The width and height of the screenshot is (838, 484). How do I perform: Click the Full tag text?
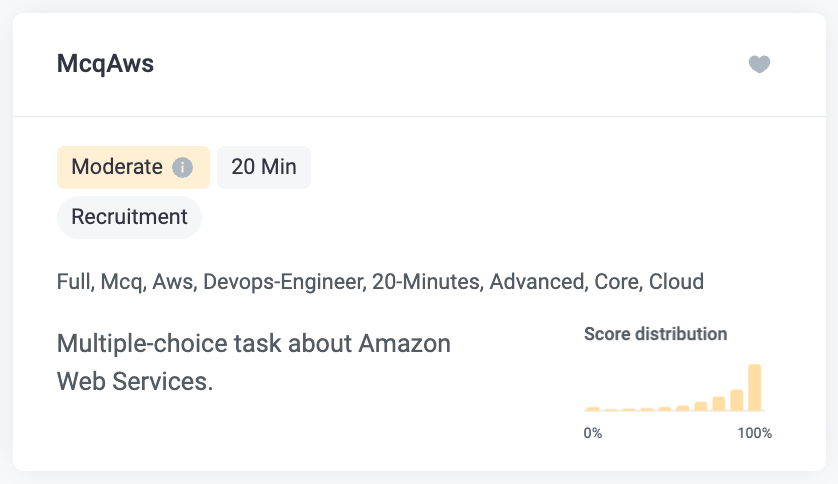74,282
